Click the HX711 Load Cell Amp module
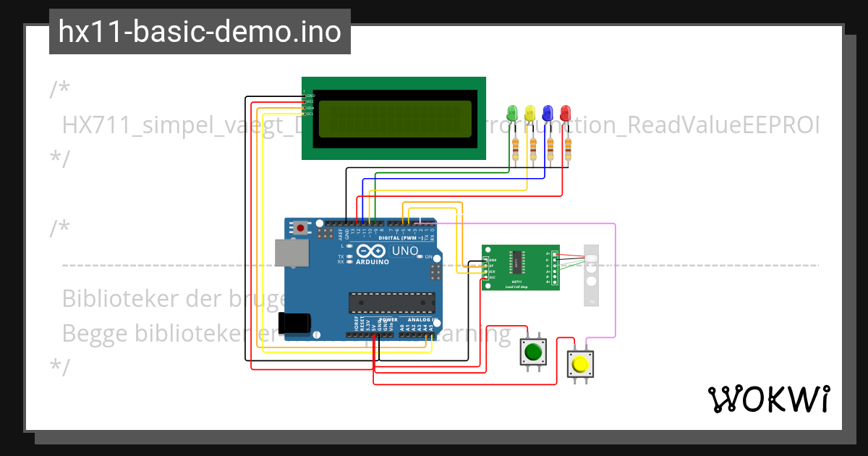Image resolution: width=868 pixels, height=456 pixels. pos(519,266)
